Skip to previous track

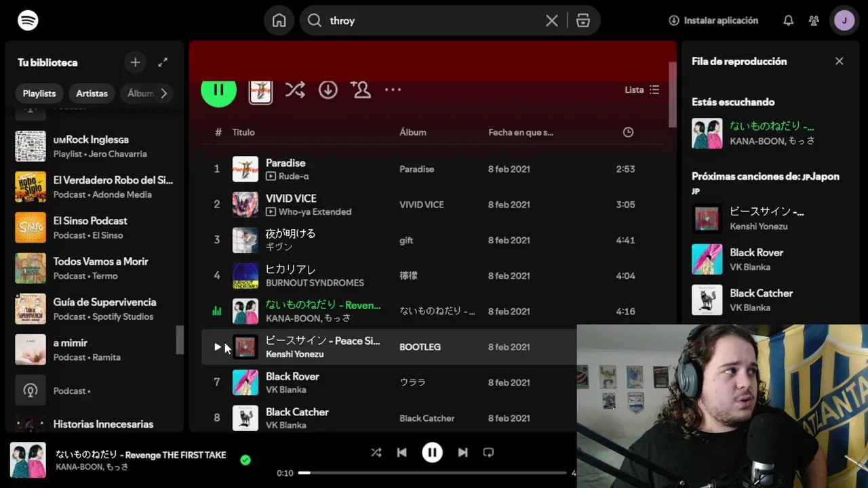point(402,452)
